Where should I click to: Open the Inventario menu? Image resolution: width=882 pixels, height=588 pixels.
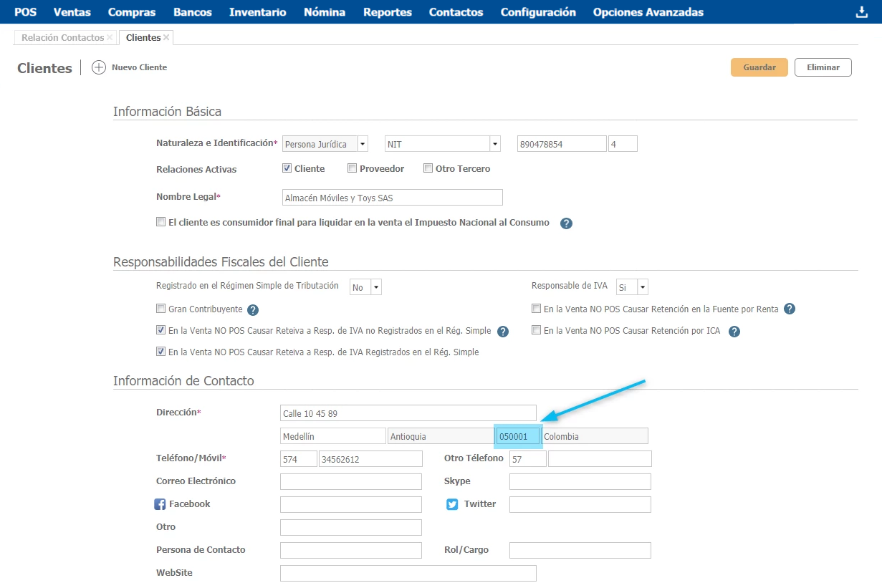click(257, 12)
